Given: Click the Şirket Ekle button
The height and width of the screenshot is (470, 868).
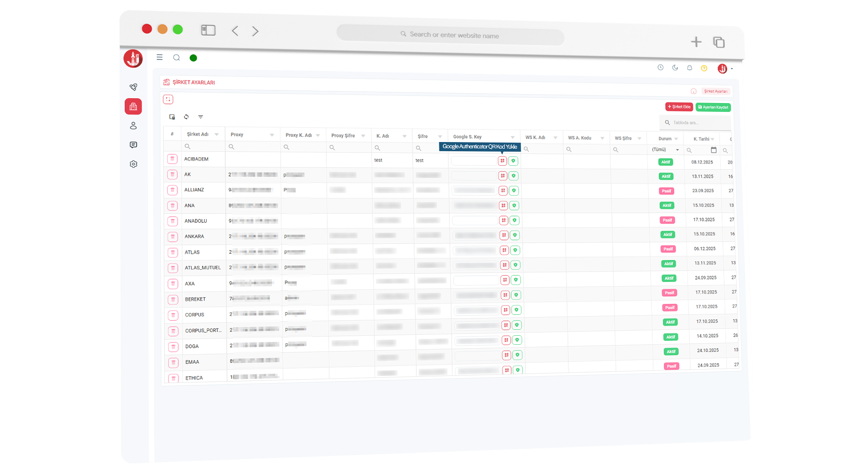Looking at the screenshot, I should click(x=679, y=107).
